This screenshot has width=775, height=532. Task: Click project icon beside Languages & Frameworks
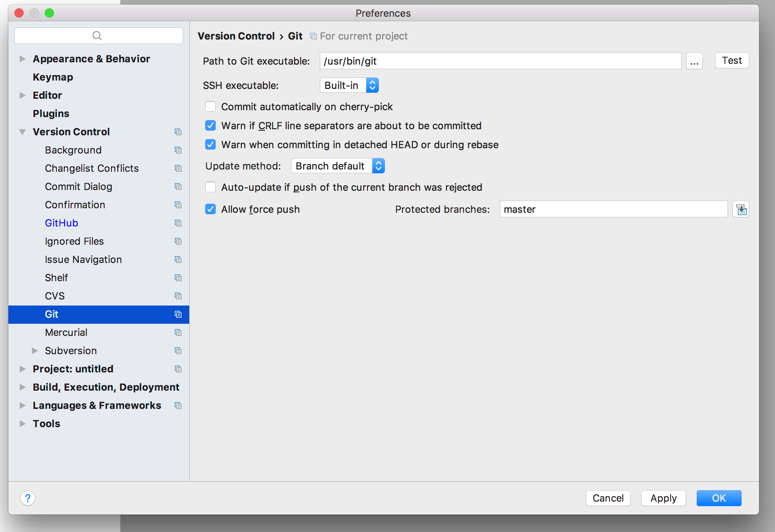click(x=178, y=405)
